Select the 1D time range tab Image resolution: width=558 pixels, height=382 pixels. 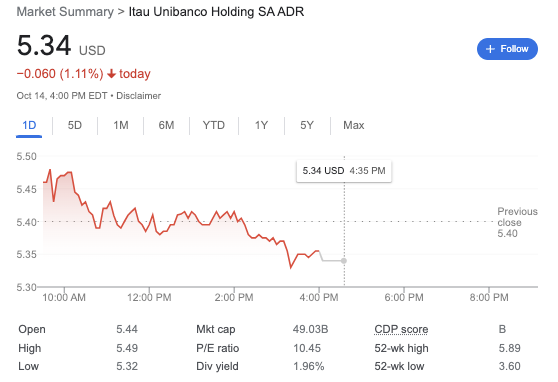pos(29,125)
